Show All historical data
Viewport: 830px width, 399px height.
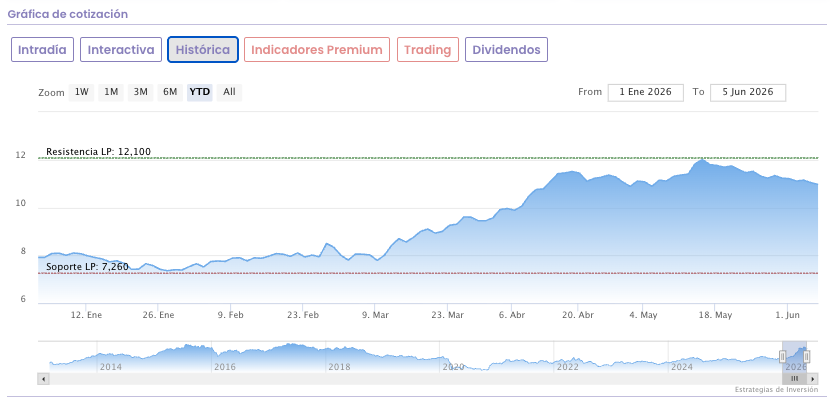tap(229, 92)
